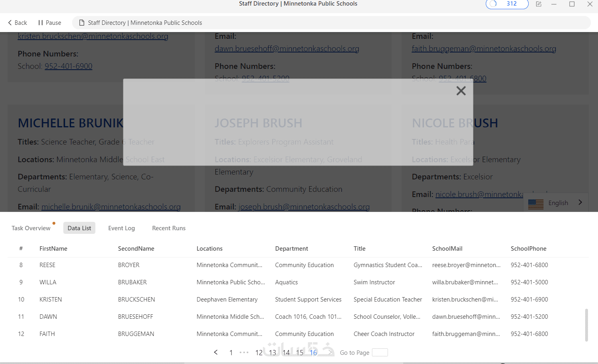Click the 312 progress counter
Image resolution: width=598 pixels, height=364 pixels.
tap(507, 4)
